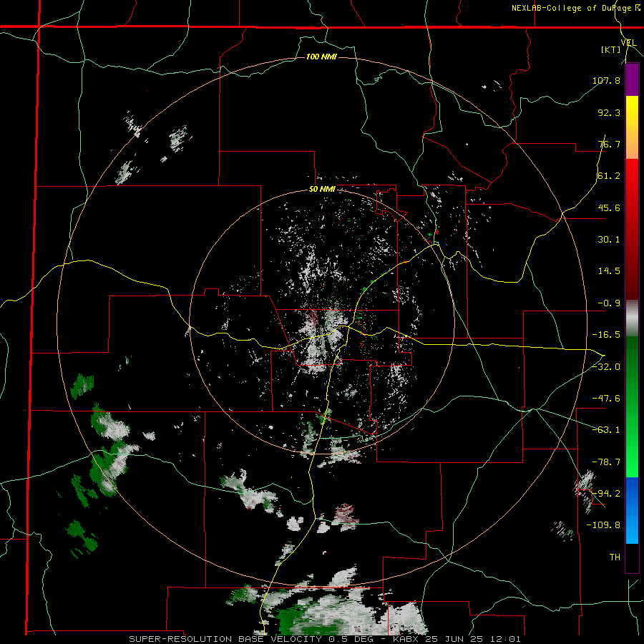Pick the gray near-zero segment of the color bar

[632, 318]
